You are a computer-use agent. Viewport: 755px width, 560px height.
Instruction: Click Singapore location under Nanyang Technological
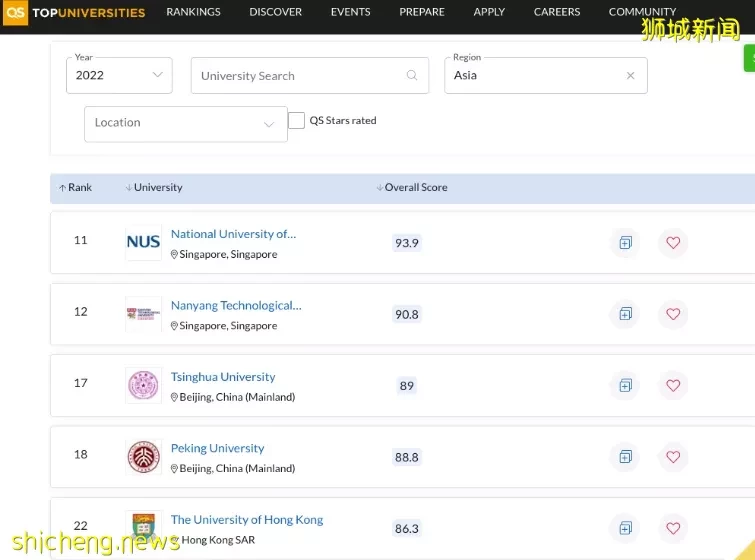click(x=224, y=326)
